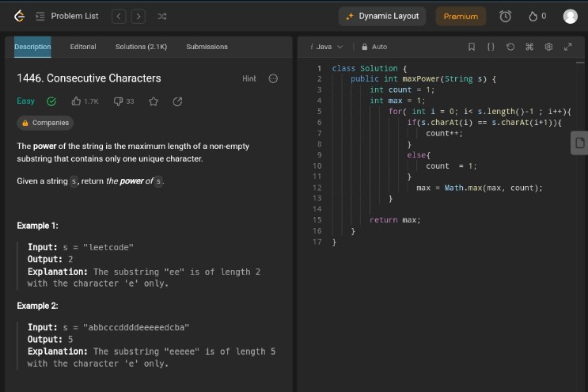Open editor settings gear icon
The height and width of the screenshot is (392, 588).
pyautogui.click(x=548, y=47)
